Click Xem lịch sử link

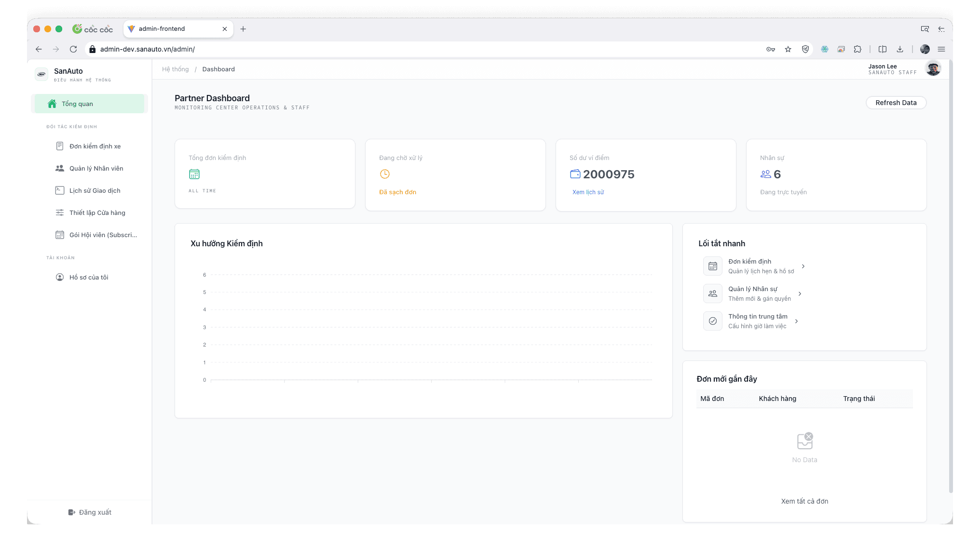coord(588,192)
